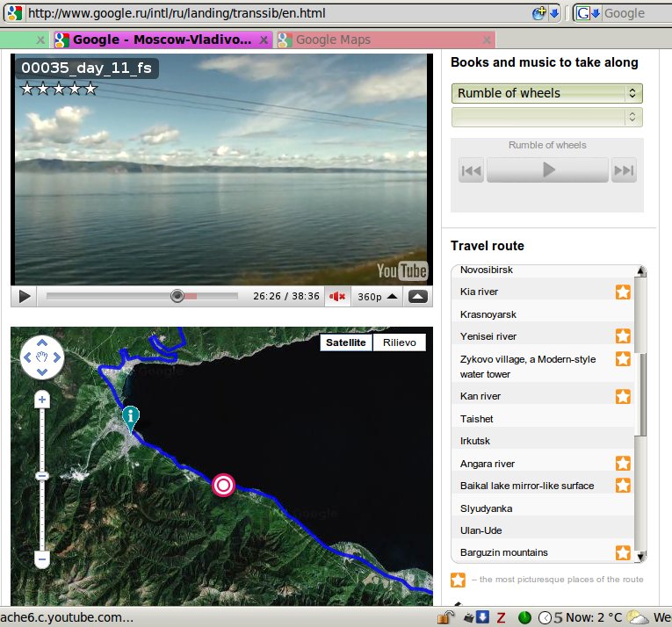Click the padlock status bar icon

[445, 617]
